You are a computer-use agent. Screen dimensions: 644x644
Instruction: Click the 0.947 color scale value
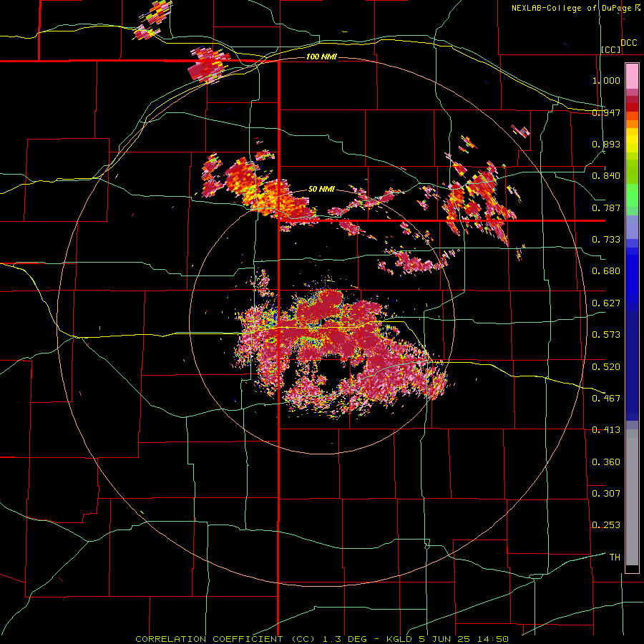pyautogui.click(x=606, y=112)
